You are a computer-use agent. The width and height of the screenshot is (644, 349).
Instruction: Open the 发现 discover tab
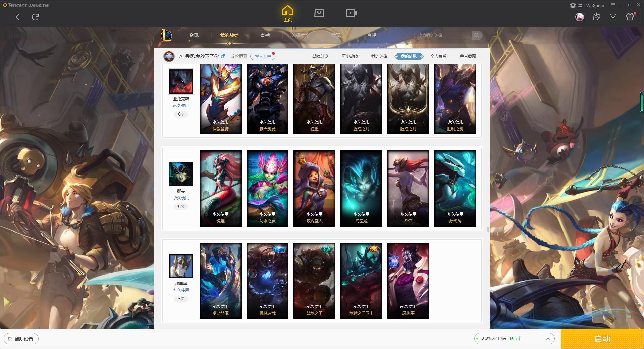click(x=336, y=35)
